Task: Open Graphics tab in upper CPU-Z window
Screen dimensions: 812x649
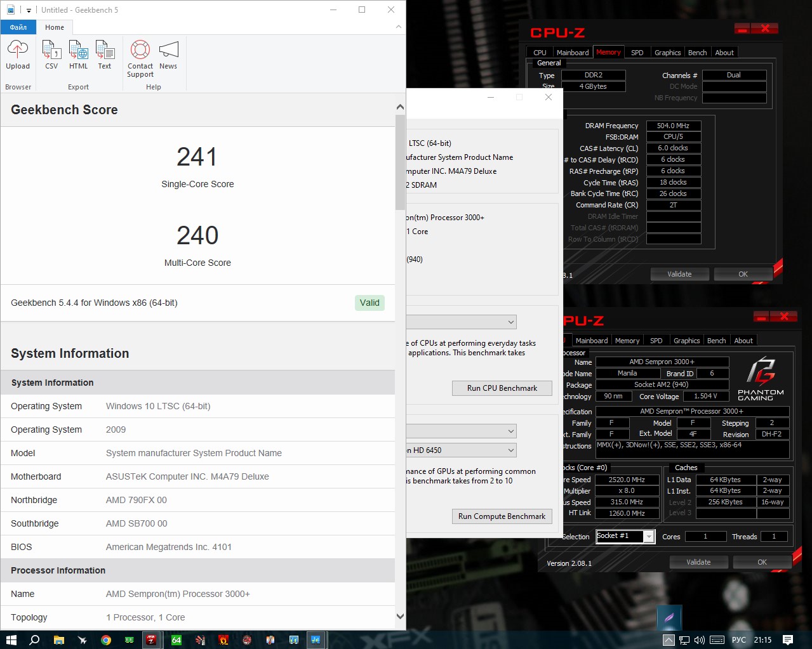Action: (x=667, y=53)
